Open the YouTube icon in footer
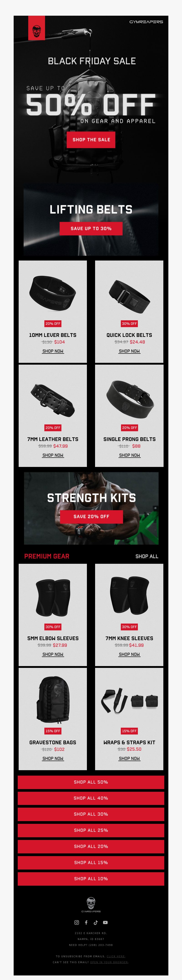Viewport: 182px width, 980px height. 105,922
